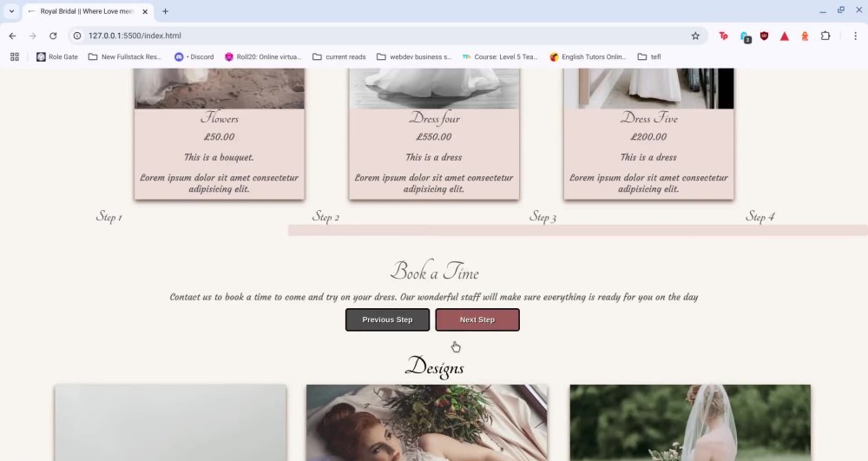Screen dimensions: 868x461
Task: Bookmark this page with the star icon
Action: tap(695, 36)
